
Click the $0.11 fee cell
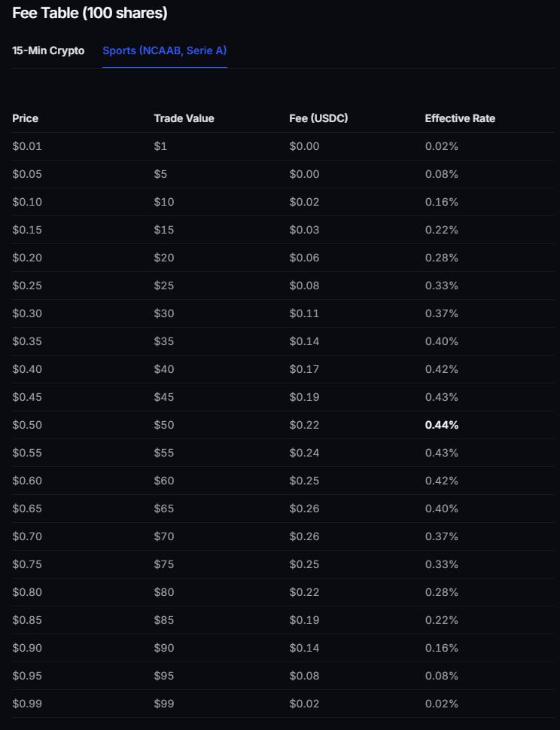pos(304,313)
